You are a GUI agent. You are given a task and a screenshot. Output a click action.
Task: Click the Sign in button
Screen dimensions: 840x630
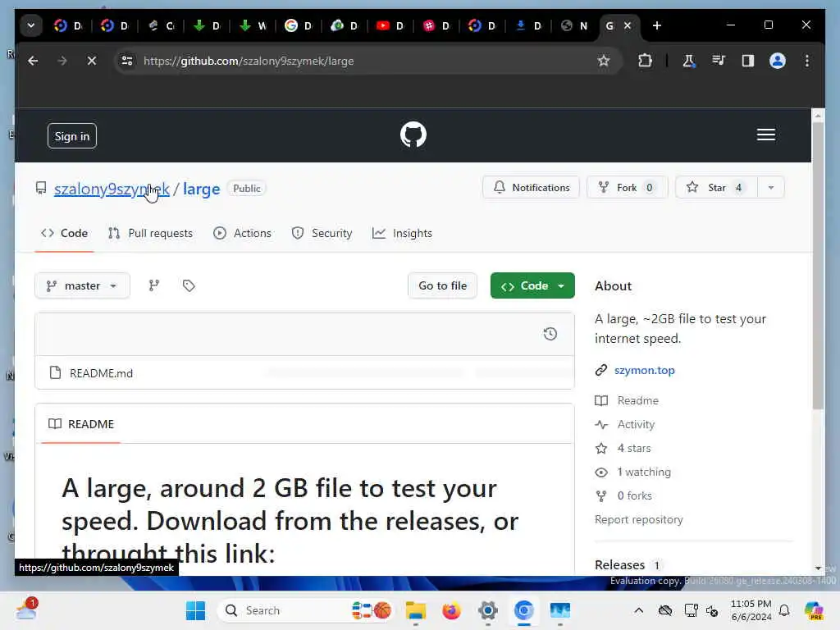tap(72, 136)
